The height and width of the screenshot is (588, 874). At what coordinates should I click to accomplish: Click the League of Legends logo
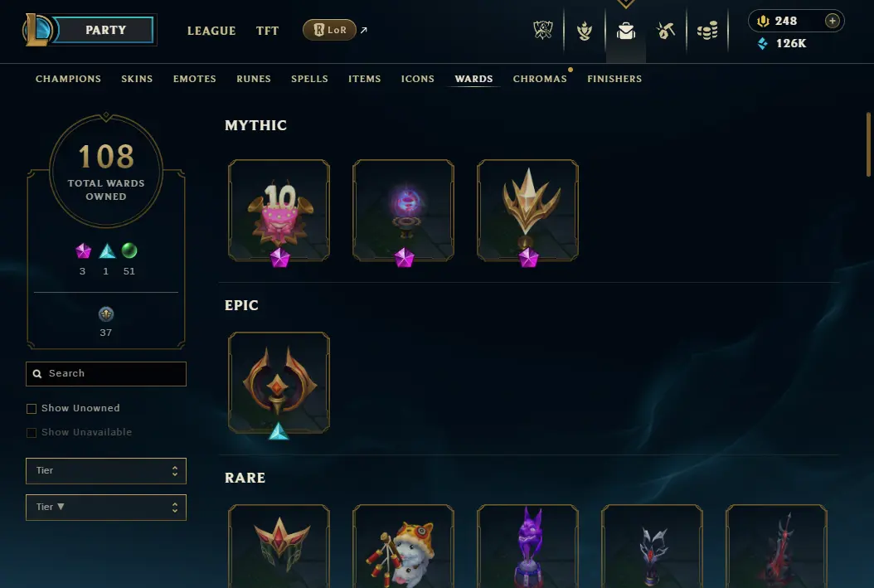point(36,30)
